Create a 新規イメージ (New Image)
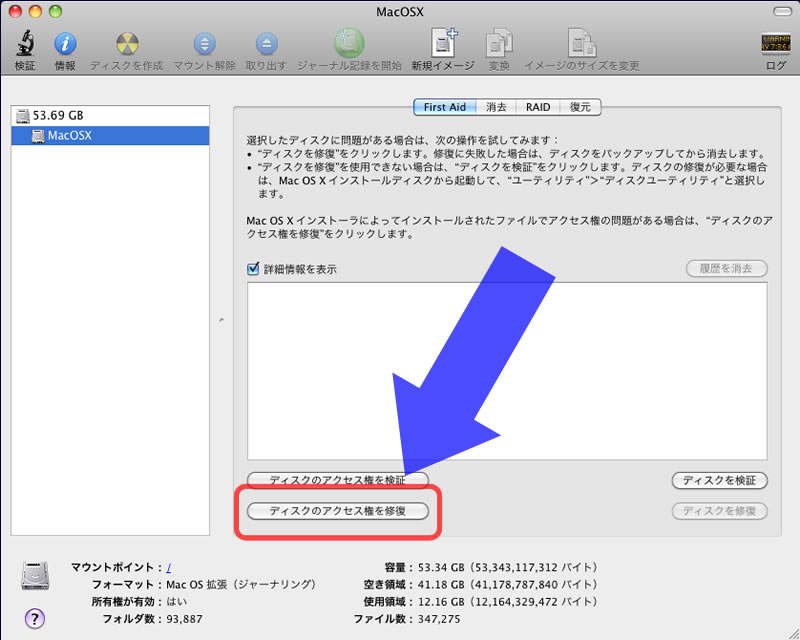 (443, 42)
